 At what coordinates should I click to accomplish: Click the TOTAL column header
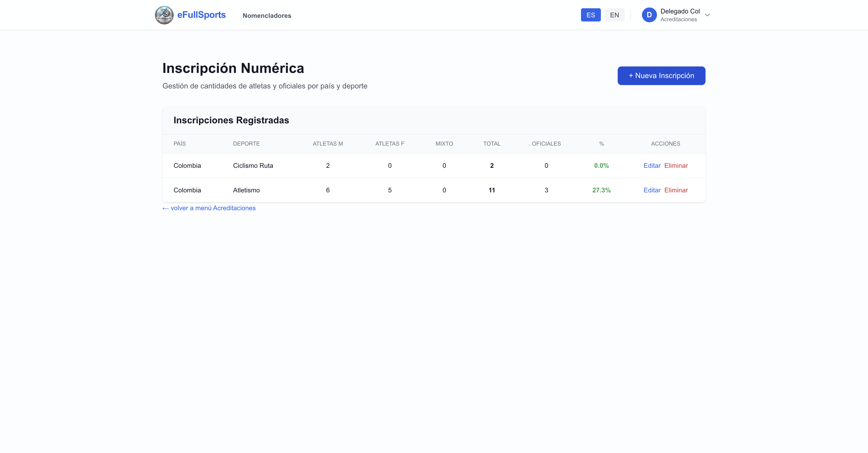(x=492, y=144)
